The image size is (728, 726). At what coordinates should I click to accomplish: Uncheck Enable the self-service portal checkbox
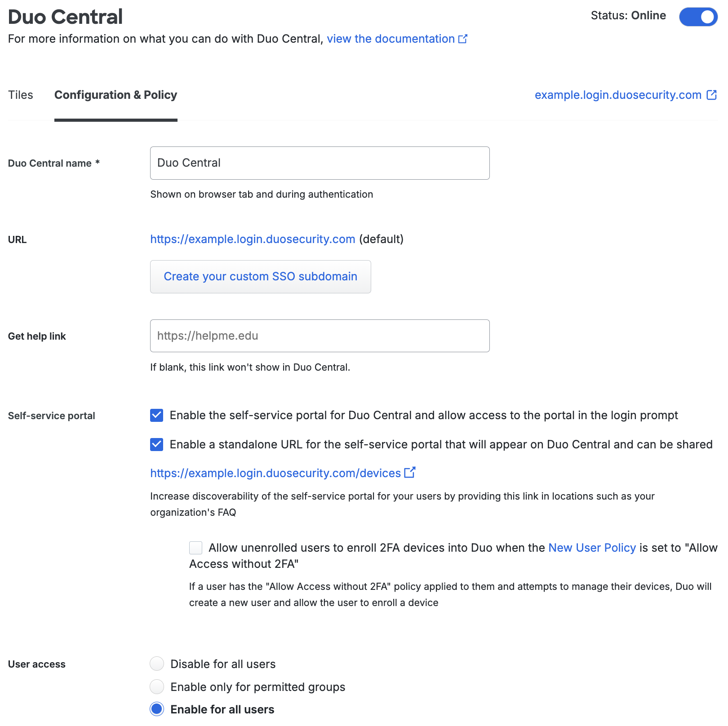pyautogui.click(x=157, y=416)
